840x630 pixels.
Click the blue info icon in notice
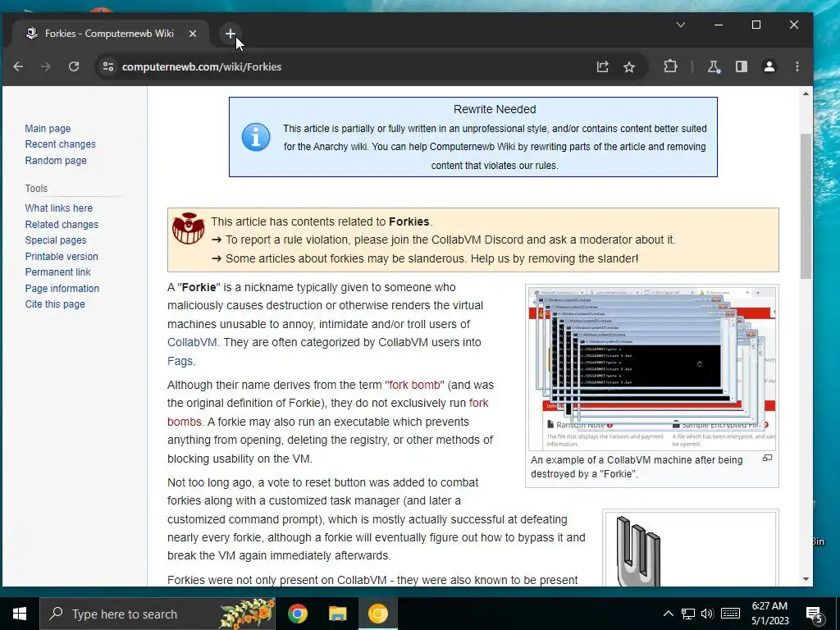click(x=256, y=137)
